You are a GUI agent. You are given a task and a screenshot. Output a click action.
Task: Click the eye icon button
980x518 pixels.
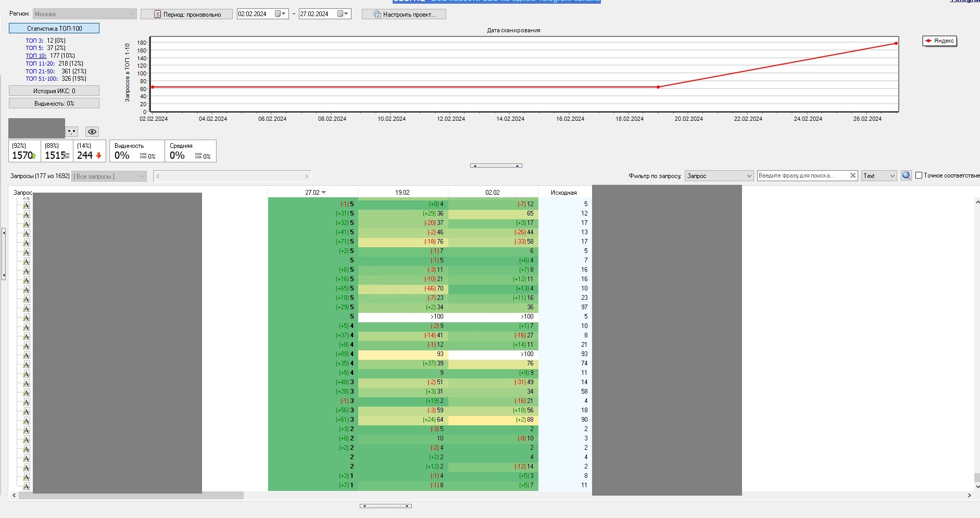click(x=92, y=132)
